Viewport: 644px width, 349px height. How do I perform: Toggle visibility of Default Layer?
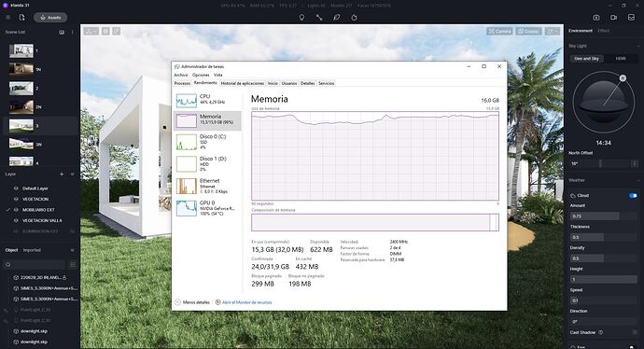[16, 188]
